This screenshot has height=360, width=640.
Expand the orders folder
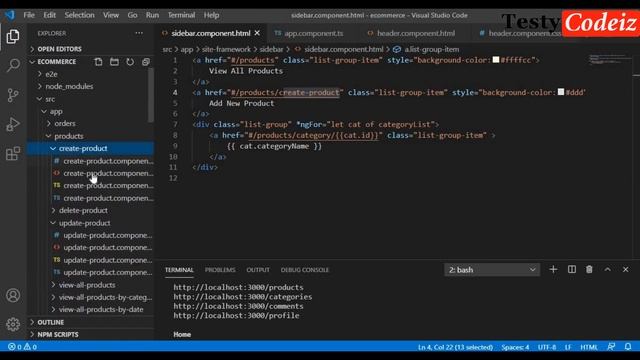(65, 123)
